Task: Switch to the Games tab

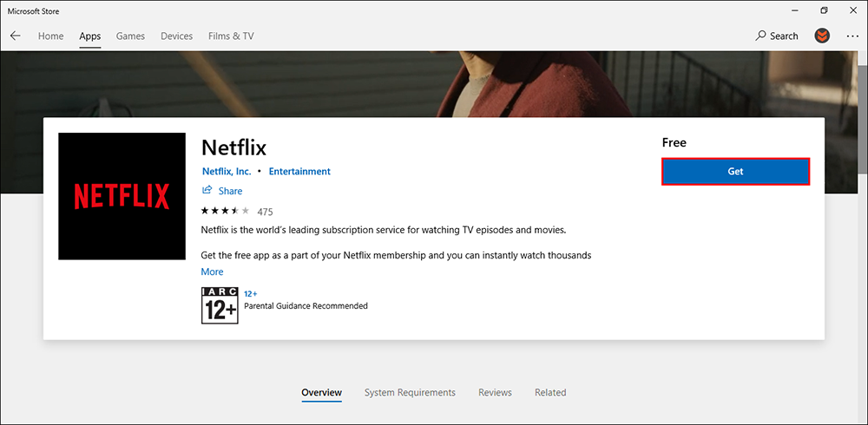Action: pos(130,36)
